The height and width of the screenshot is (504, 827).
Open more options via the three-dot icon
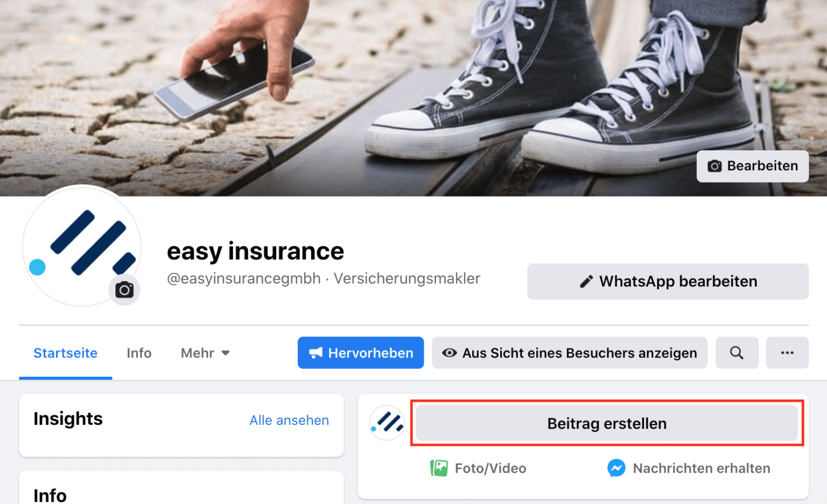coord(788,353)
